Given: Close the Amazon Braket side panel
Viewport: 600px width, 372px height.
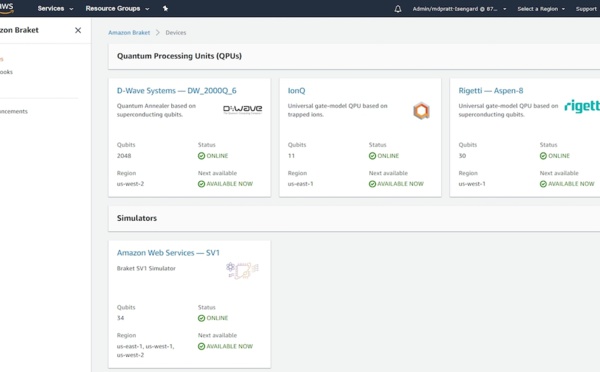Looking at the screenshot, I should pos(78,30).
